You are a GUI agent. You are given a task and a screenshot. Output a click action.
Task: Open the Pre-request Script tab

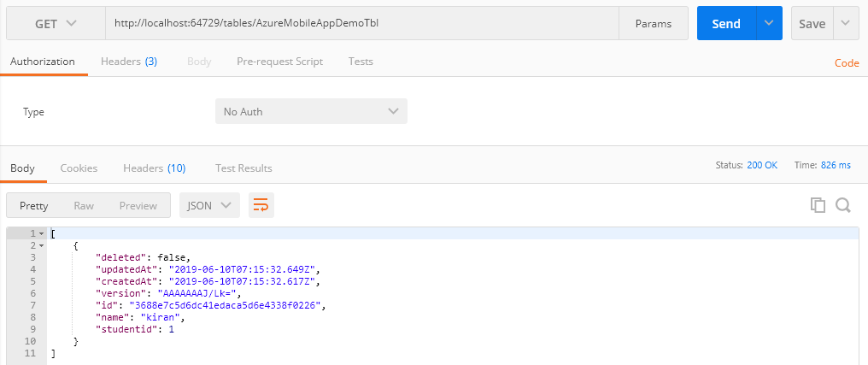(279, 62)
